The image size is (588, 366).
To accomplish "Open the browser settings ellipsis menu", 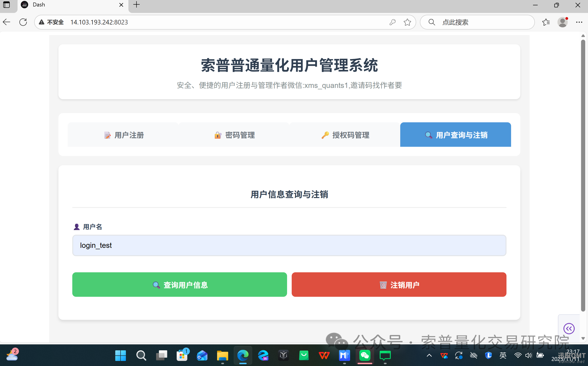I will [x=579, y=22].
